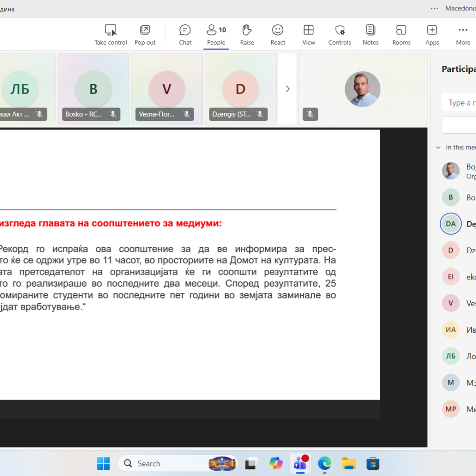Open Windows Start menu
The image size is (476, 476).
click(103, 463)
